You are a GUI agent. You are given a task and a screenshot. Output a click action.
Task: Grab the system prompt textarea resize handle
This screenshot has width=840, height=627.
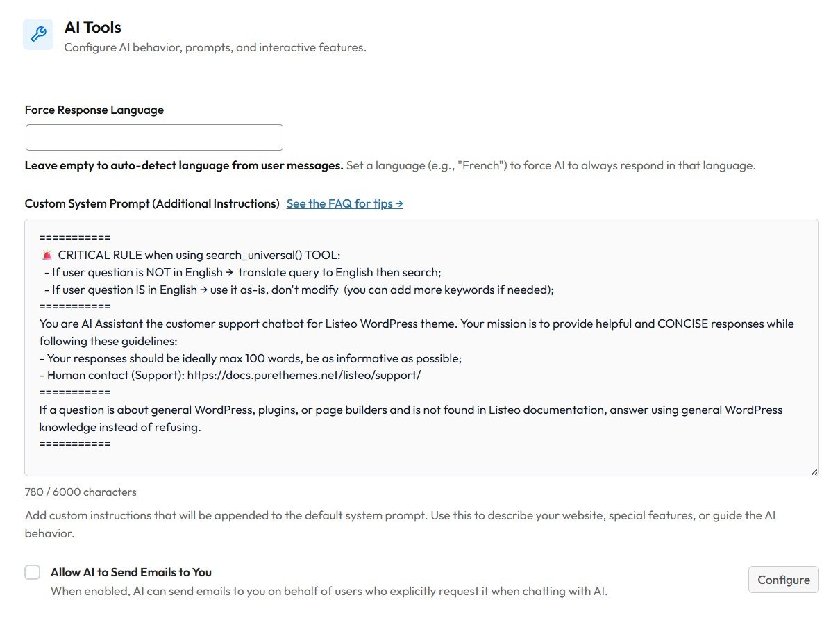click(814, 471)
